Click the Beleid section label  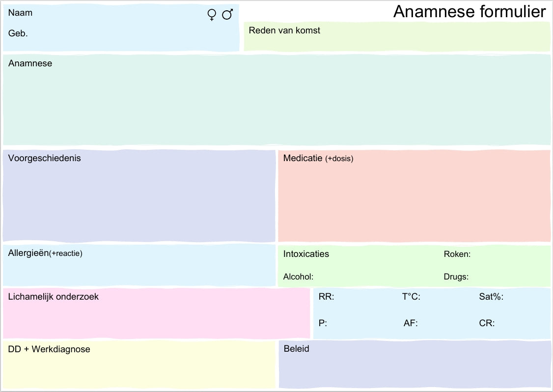tap(296, 349)
